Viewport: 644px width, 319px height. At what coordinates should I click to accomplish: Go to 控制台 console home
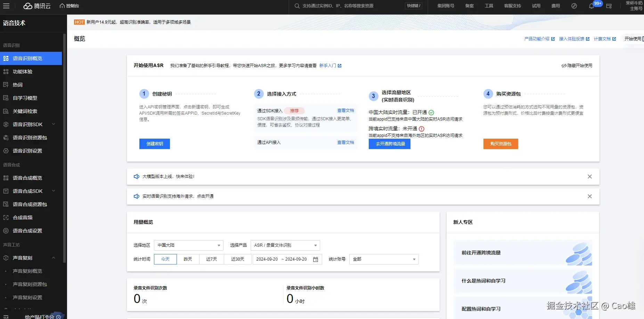(x=69, y=6)
